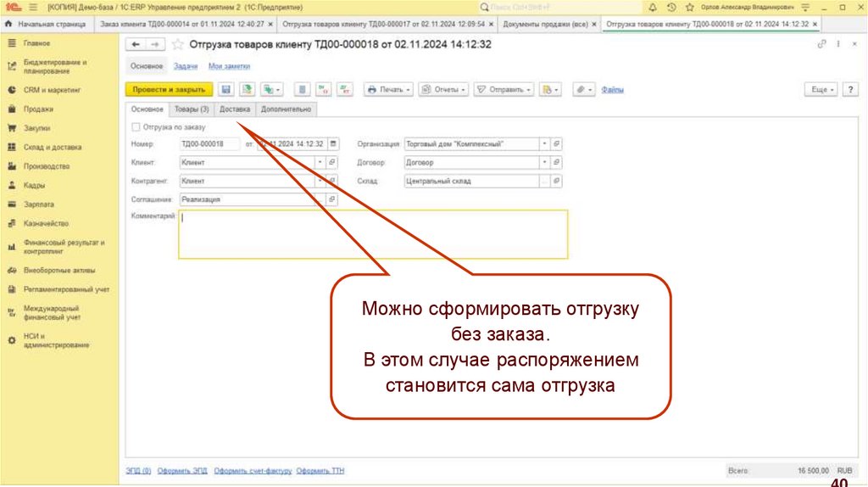
Task: Expand the Склад field dropdown arrow
Action: click(544, 181)
